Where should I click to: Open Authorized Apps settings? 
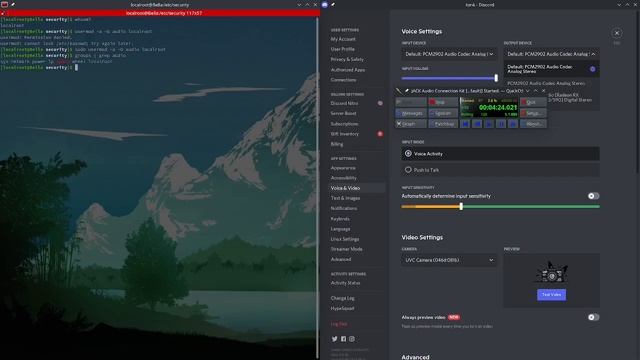(x=348, y=70)
